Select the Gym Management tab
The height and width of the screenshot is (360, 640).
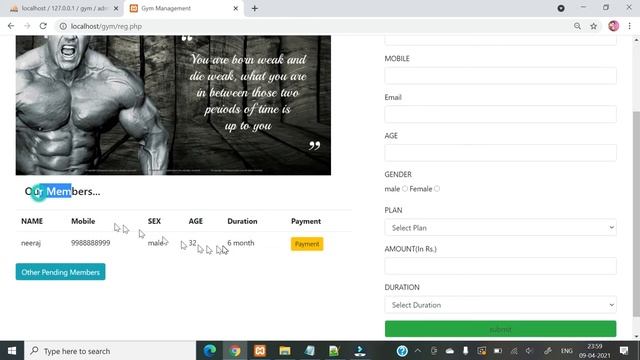[x=184, y=8]
